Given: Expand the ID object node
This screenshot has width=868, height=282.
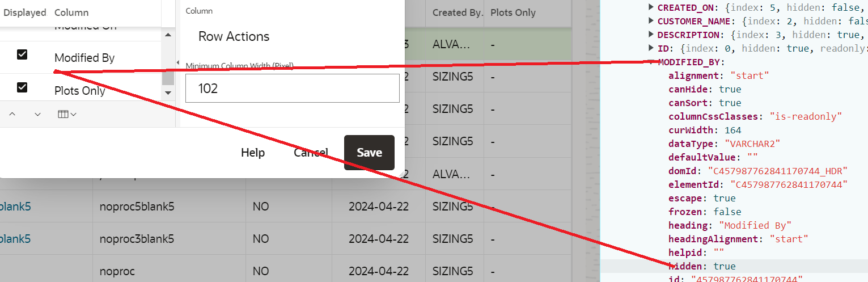Looking at the screenshot, I should click(651, 48).
